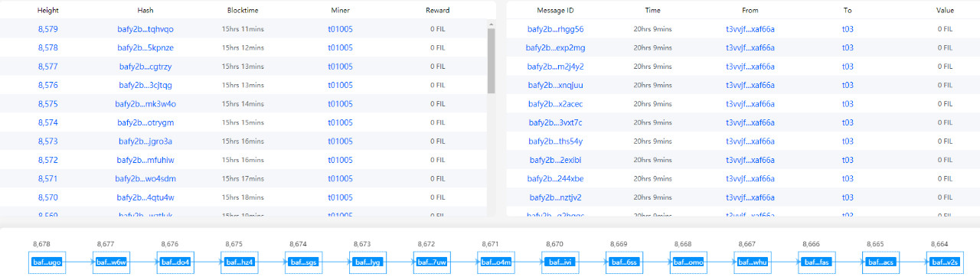The width and height of the screenshot is (980, 280).
Task: Open block height 8,573 link
Action: 47,142
